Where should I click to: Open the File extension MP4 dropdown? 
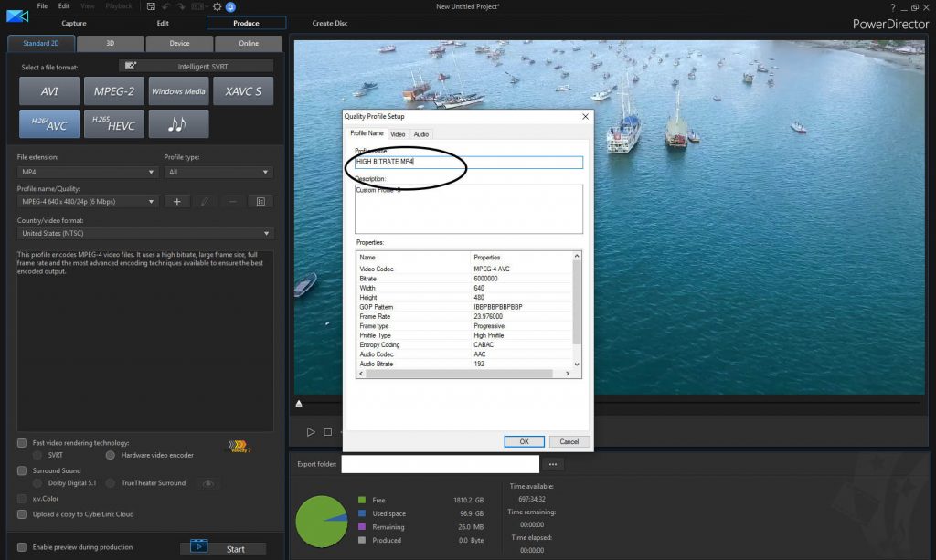(x=87, y=172)
